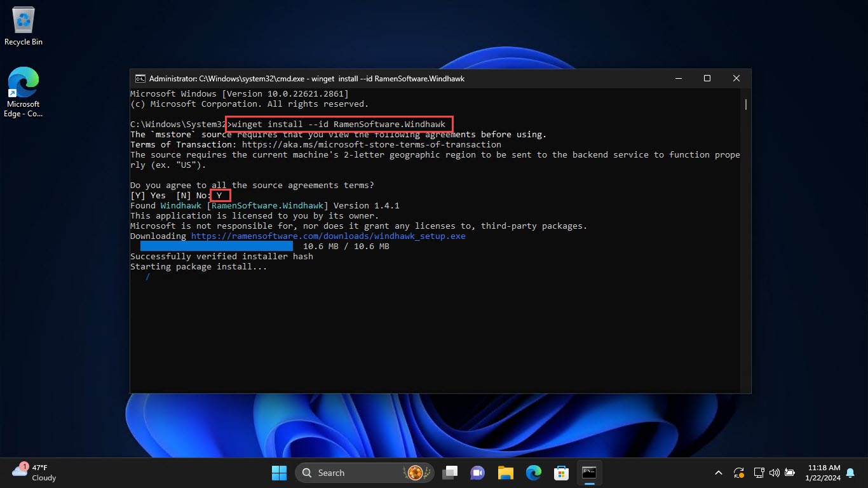
Task: Open Task View from the taskbar
Action: [x=451, y=473]
